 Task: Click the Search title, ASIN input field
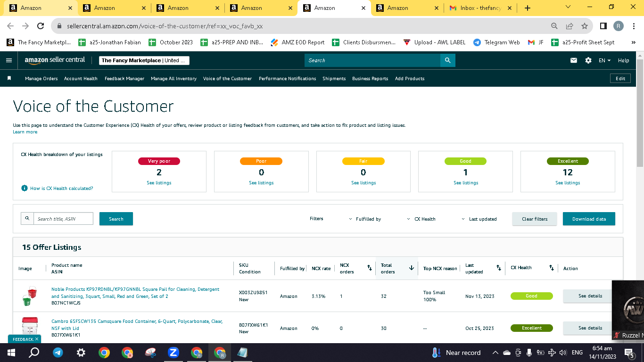click(63, 219)
